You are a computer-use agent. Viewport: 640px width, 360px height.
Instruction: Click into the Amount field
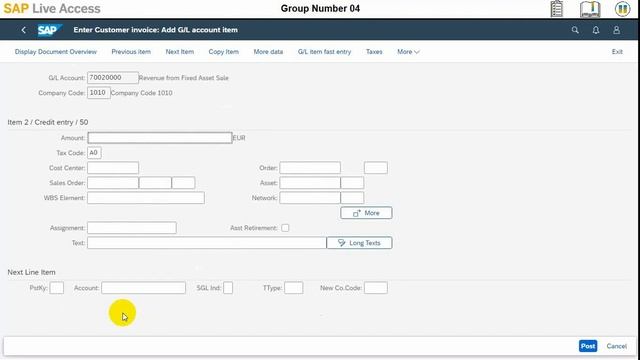pos(160,138)
